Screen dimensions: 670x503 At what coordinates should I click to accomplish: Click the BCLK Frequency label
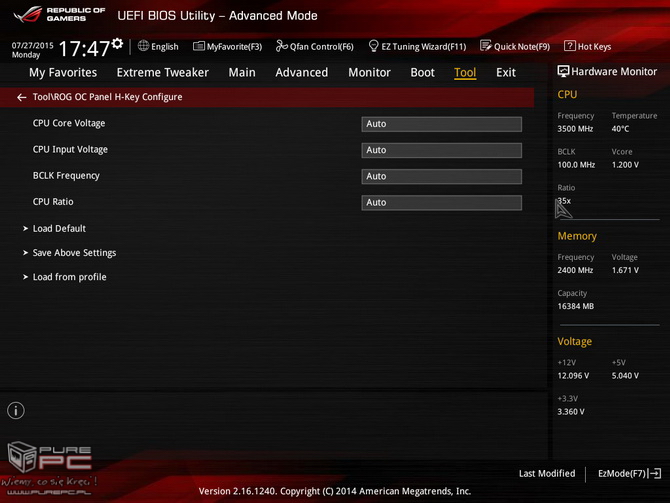(x=66, y=176)
